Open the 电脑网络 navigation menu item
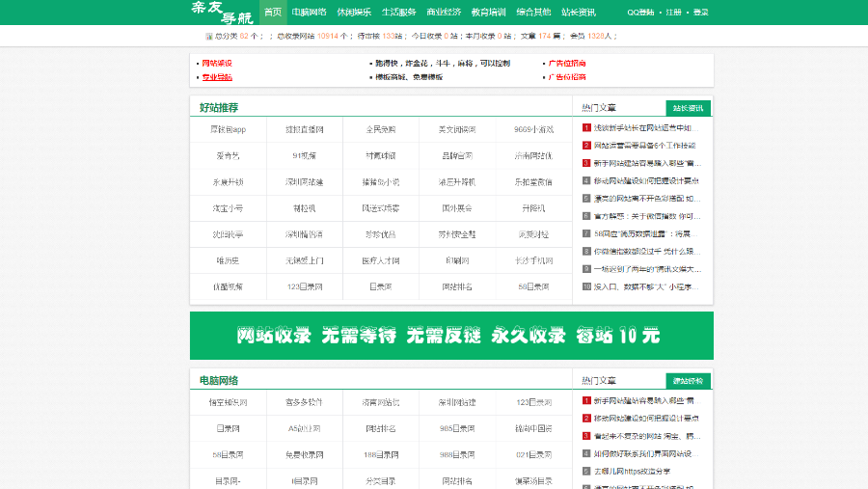The image size is (868, 489). coord(309,13)
